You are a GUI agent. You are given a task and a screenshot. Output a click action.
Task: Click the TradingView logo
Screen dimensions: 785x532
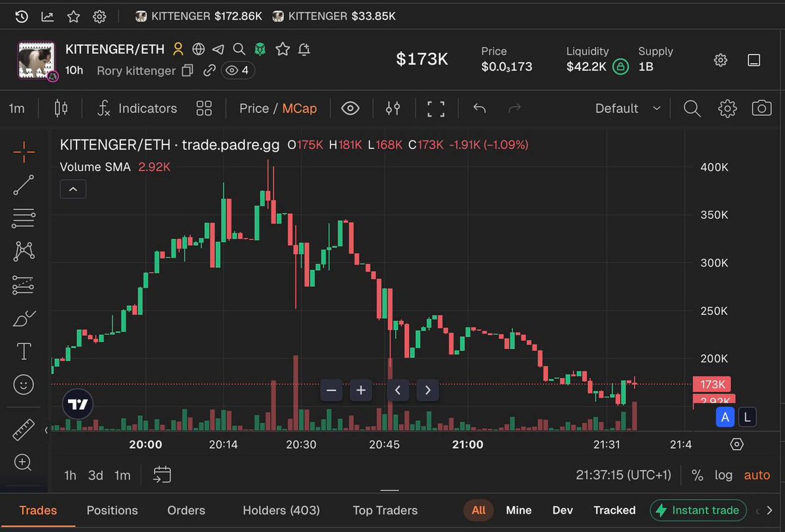(x=78, y=405)
